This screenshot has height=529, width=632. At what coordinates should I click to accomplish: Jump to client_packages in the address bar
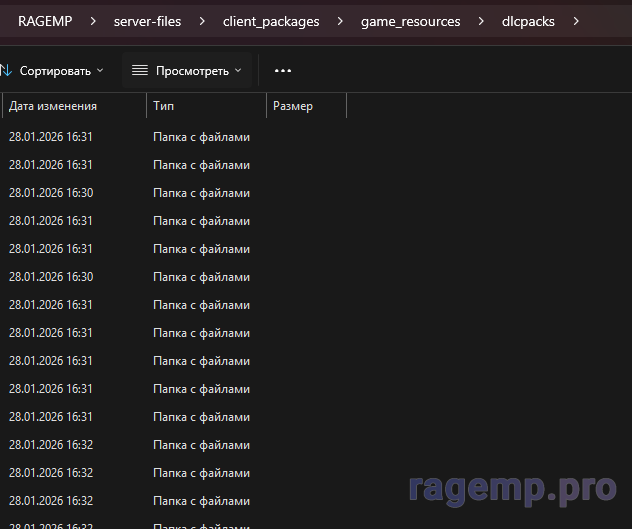271,21
